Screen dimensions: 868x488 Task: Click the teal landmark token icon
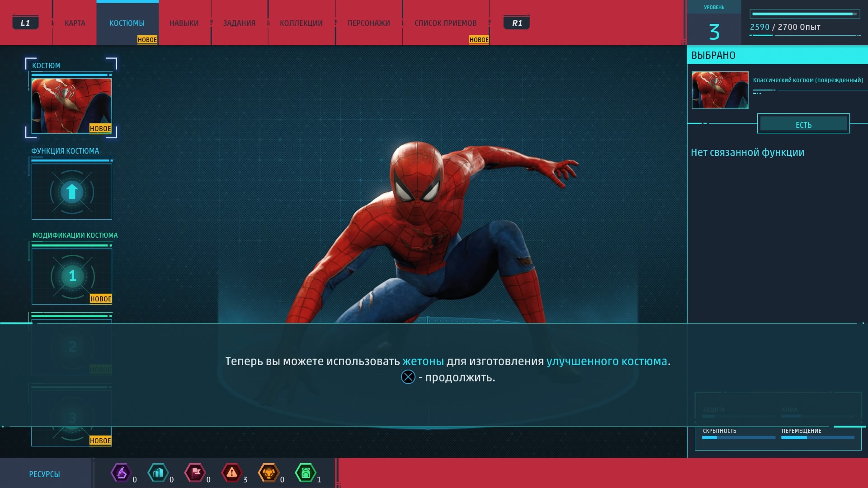pos(158,473)
